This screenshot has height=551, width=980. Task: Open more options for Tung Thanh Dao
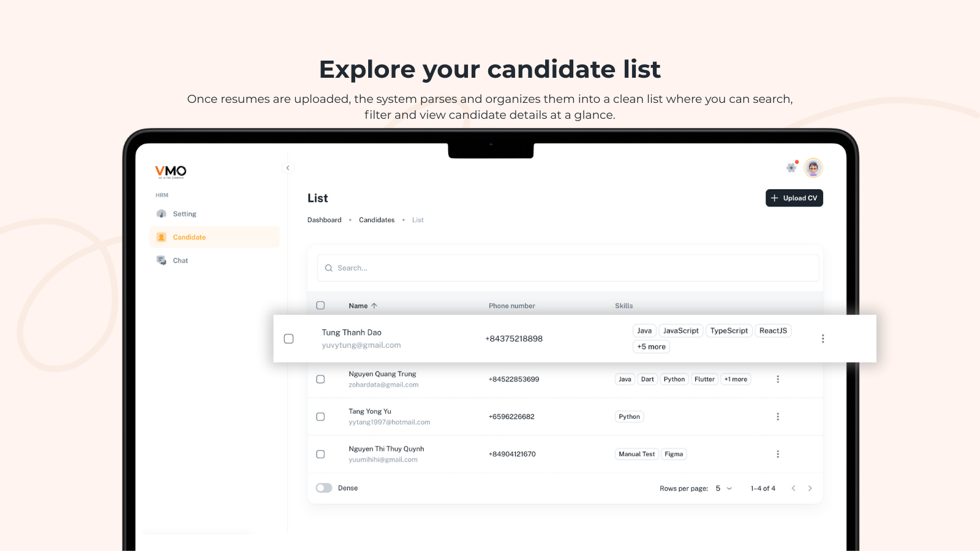click(823, 339)
